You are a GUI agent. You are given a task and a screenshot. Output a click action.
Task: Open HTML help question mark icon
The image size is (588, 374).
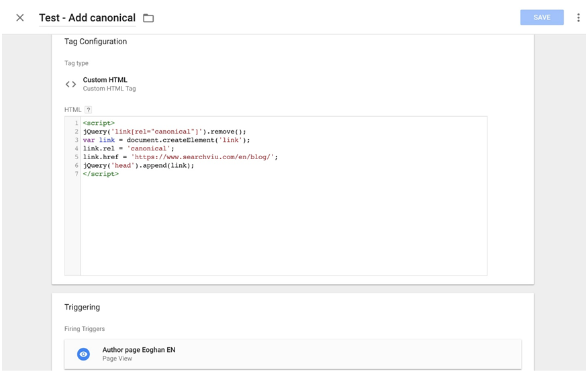[x=88, y=109]
